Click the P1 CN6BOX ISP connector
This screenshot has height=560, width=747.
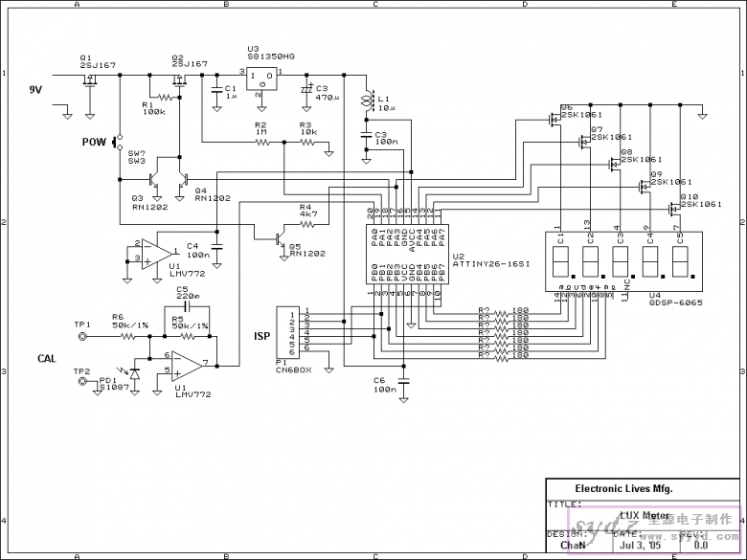tap(288, 333)
